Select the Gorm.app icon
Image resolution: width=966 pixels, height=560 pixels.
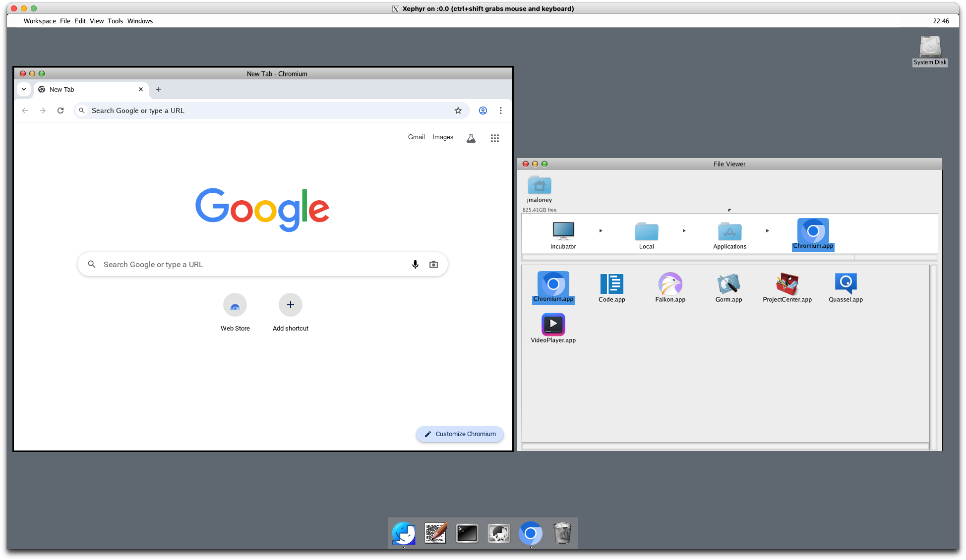[728, 284]
